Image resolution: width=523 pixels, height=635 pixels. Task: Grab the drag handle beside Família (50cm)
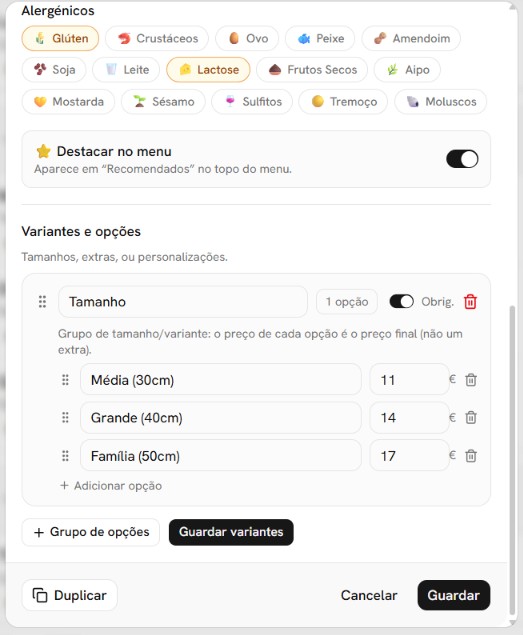coord(65,456)
